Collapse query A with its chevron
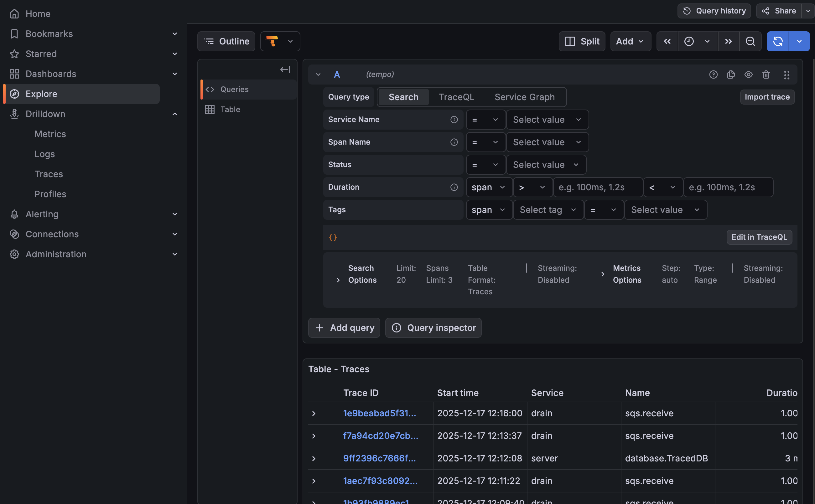 point(318,74)
